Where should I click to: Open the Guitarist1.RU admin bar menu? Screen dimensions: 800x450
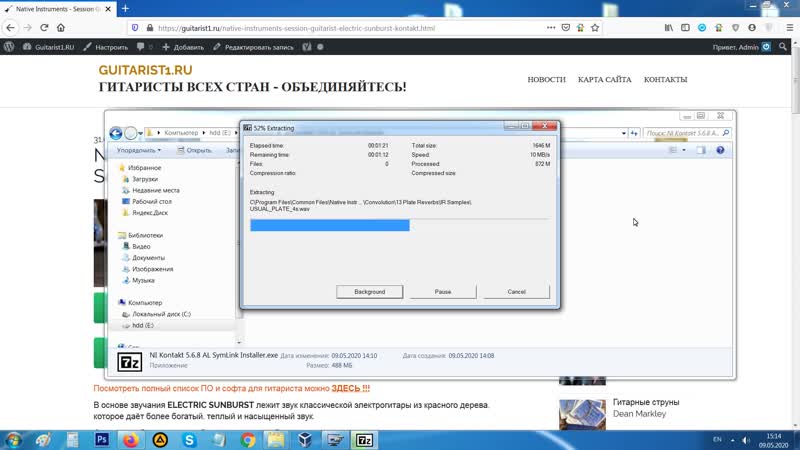[x=48, y=47]
